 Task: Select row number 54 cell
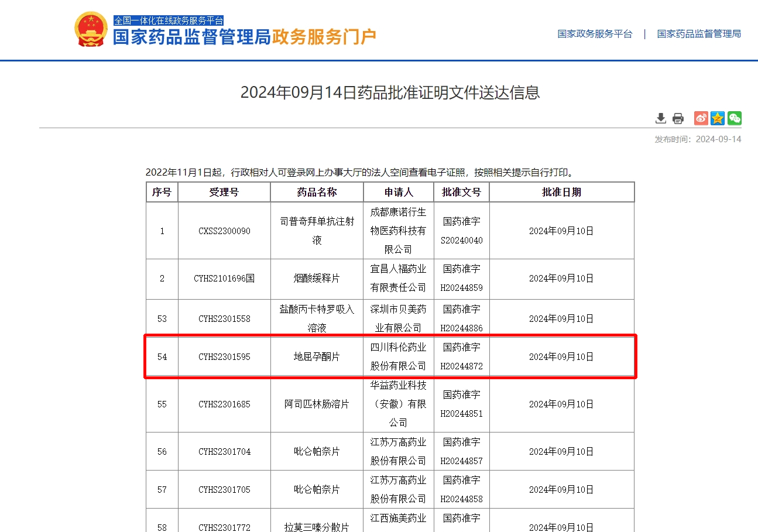[x=162, y=356]
